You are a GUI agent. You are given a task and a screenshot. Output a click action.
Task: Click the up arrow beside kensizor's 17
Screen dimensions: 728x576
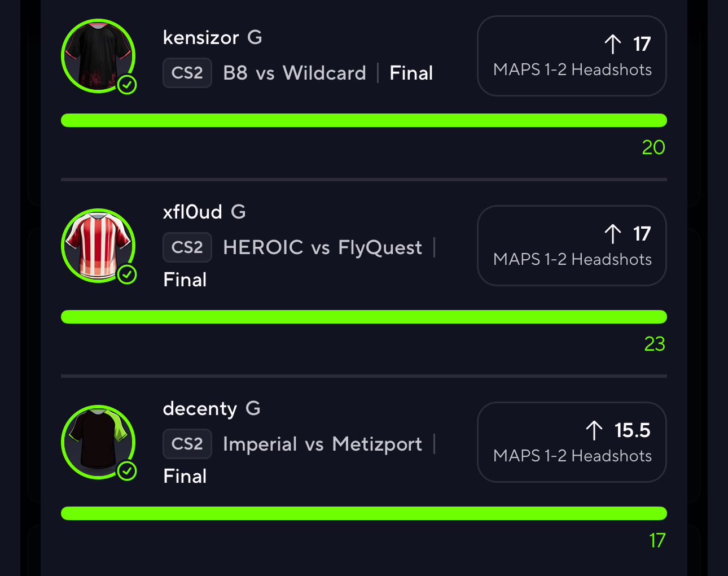tap(613, 44)
